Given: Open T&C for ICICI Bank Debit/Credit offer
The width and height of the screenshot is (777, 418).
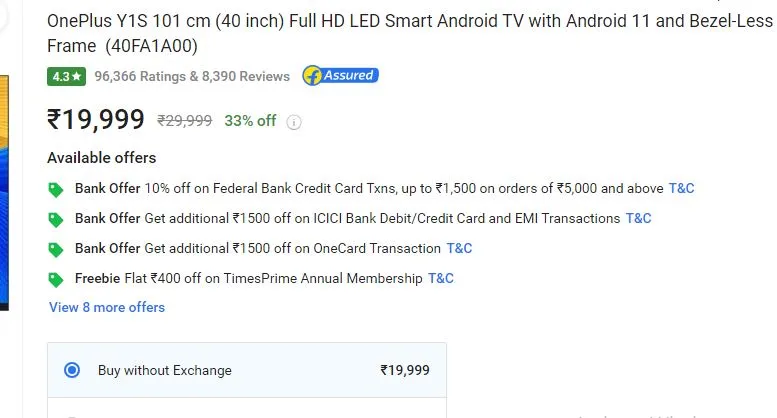Looking at the screenshot, I should point(638,218).
